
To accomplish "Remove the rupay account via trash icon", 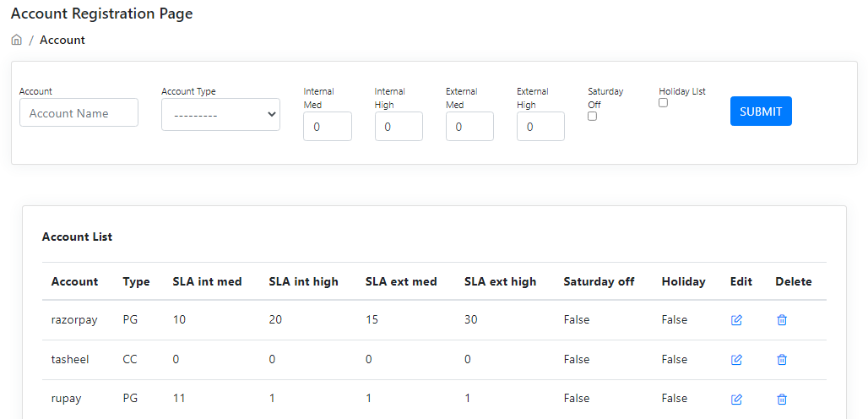I will (x=782, y=399).
